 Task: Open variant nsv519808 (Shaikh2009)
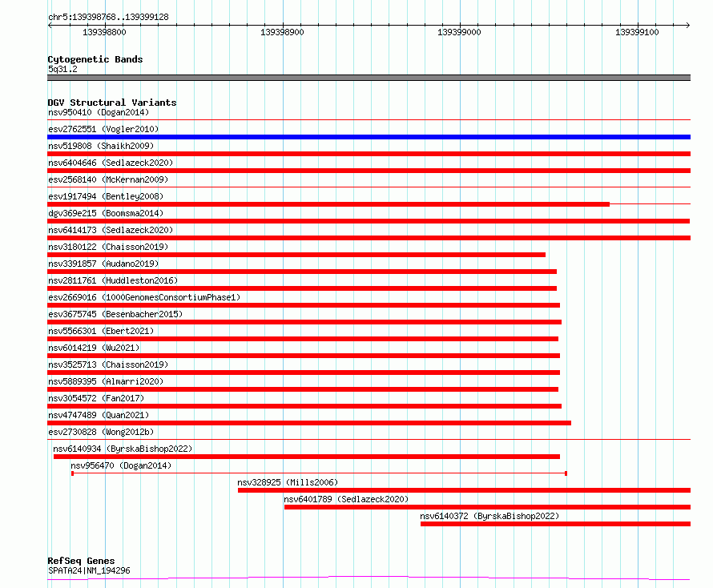[101, 146]
